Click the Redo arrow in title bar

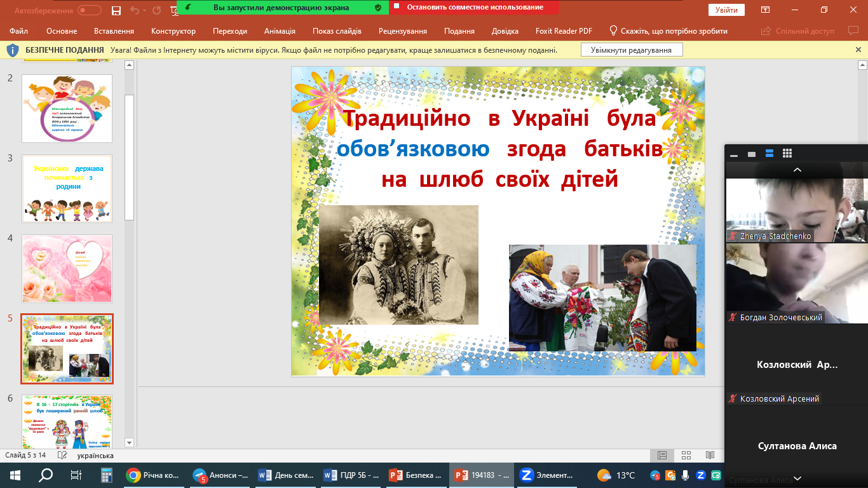pyautogui.click(x=156, y=10)
